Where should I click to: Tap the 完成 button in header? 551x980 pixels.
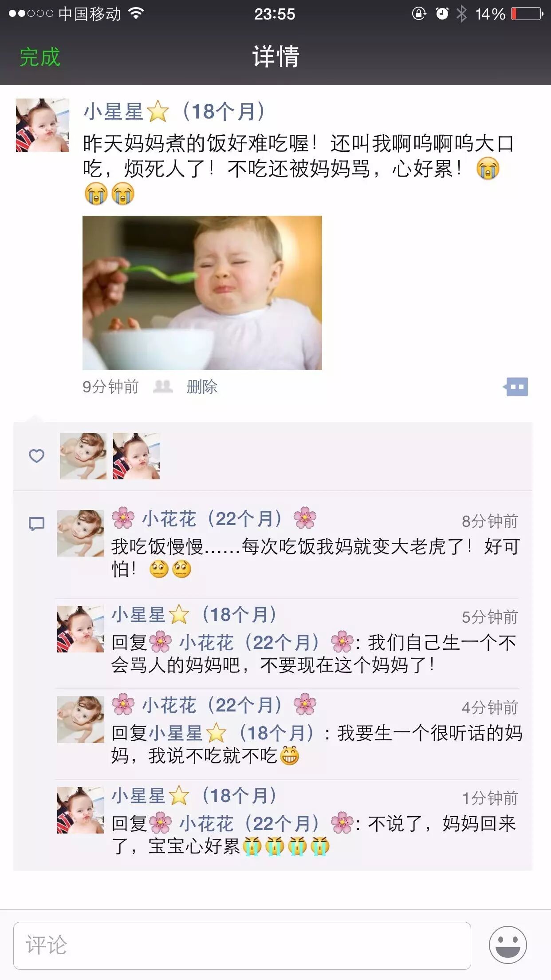[40, 57]
